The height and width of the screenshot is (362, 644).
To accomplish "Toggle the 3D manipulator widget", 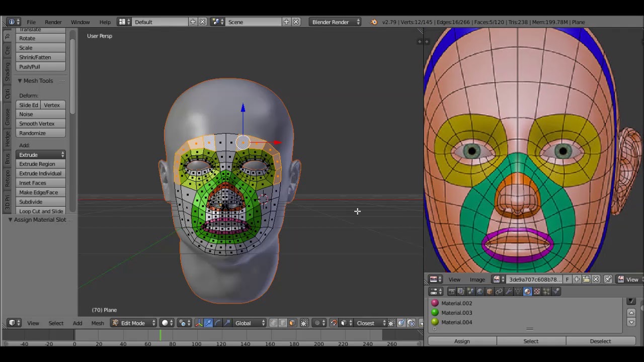I will coord(199,323).
